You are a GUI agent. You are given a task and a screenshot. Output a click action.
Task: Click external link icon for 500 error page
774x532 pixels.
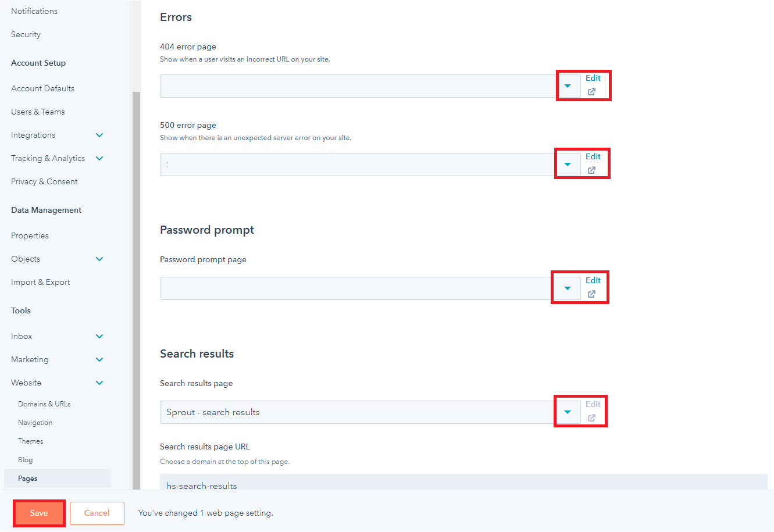click(591, 170)
